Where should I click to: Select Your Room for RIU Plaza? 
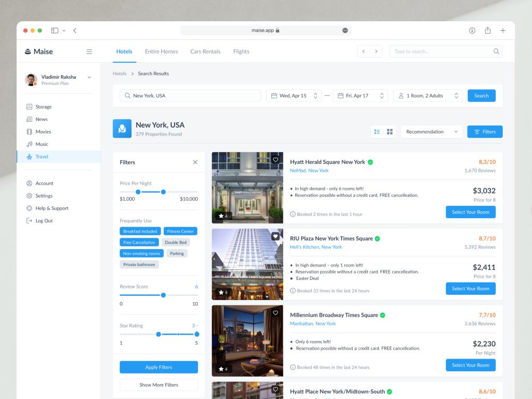point(471,289)
